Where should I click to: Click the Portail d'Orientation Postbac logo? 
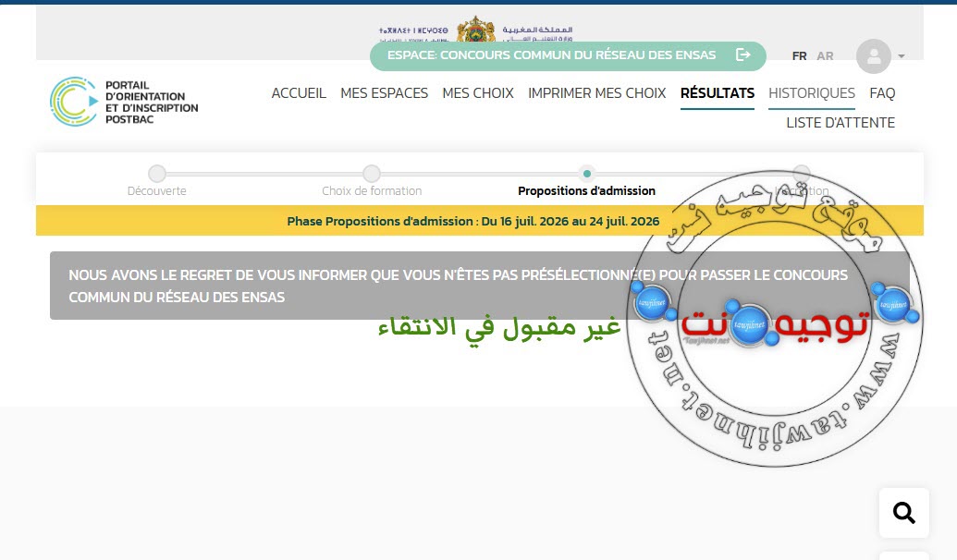[124, 102]
